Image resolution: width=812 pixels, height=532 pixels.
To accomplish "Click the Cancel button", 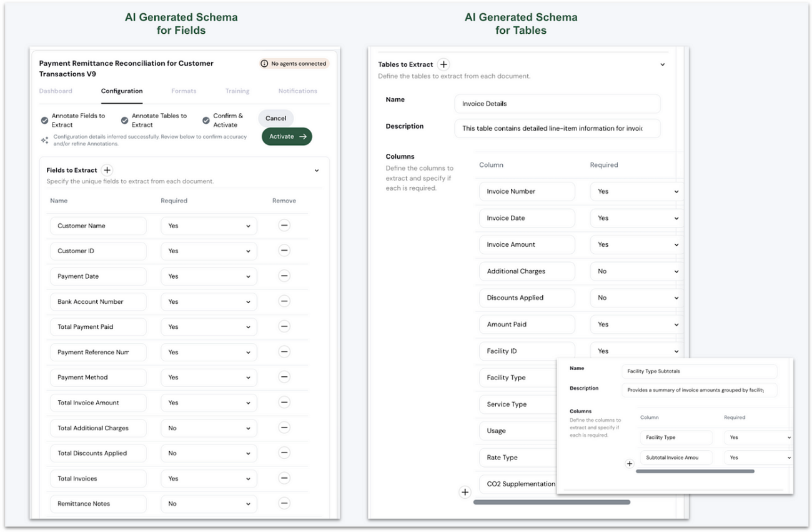I will click(x=275, y=118).
